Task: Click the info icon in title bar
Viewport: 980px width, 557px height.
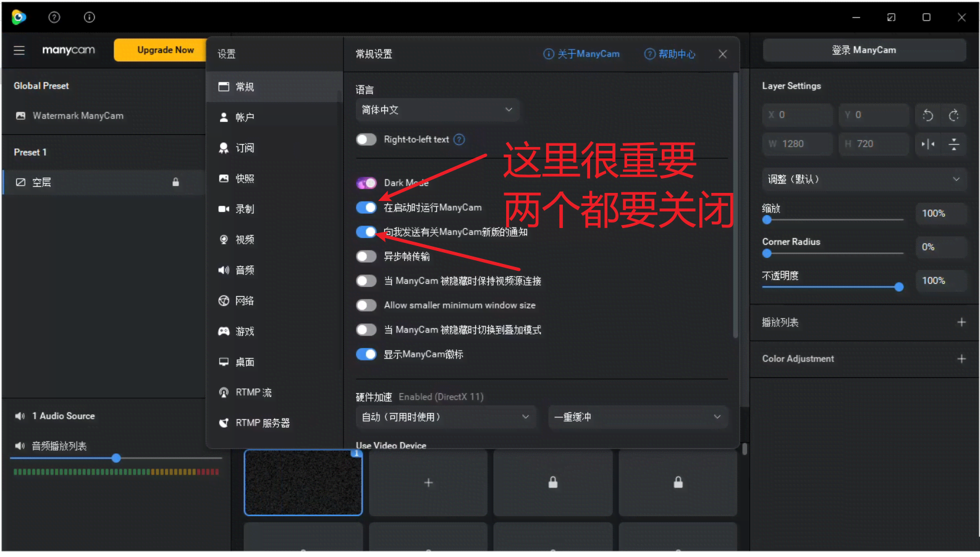Action: click(90, 17)
